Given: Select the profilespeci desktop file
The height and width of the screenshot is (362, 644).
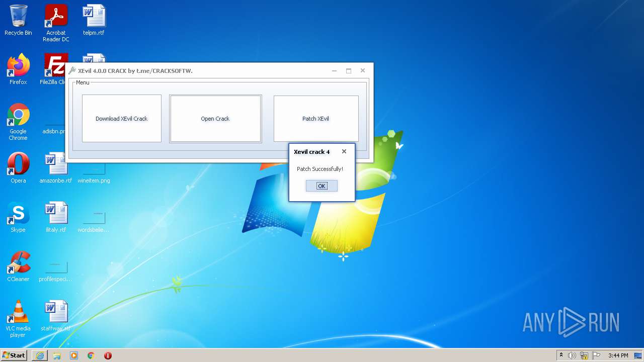Looking at the screenshot, I should click(x=56, y=271).
